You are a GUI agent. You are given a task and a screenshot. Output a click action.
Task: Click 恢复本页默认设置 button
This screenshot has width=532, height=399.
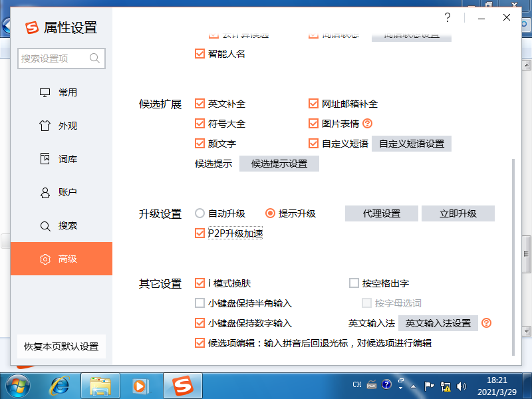pyautogui.click(x=61, y=346)
